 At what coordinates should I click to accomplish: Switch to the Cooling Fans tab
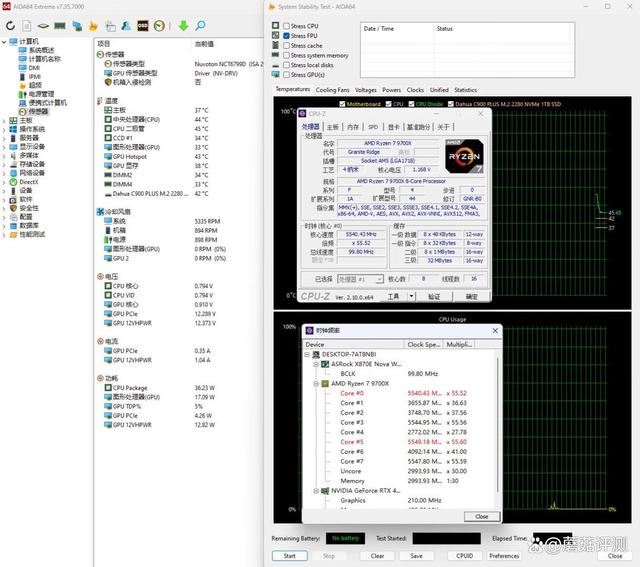[x=333, y=90]
